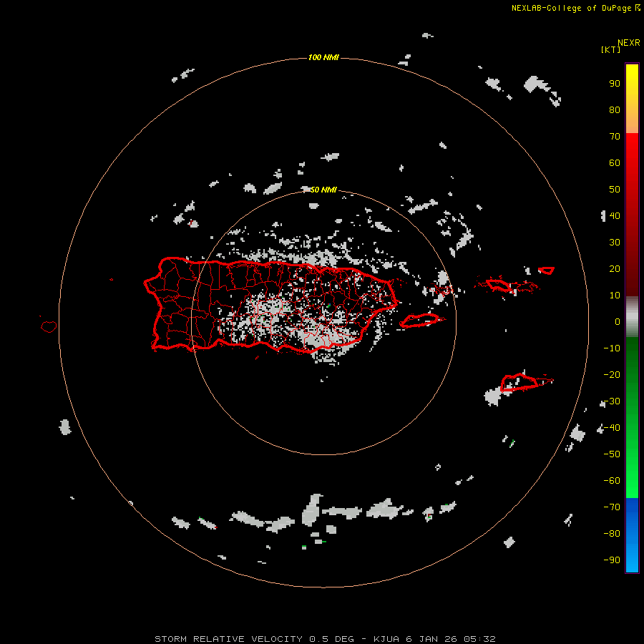Click the 90 knot scale label
The height and width of the screenshot is (644, 644).
click(x=615, y=84)
